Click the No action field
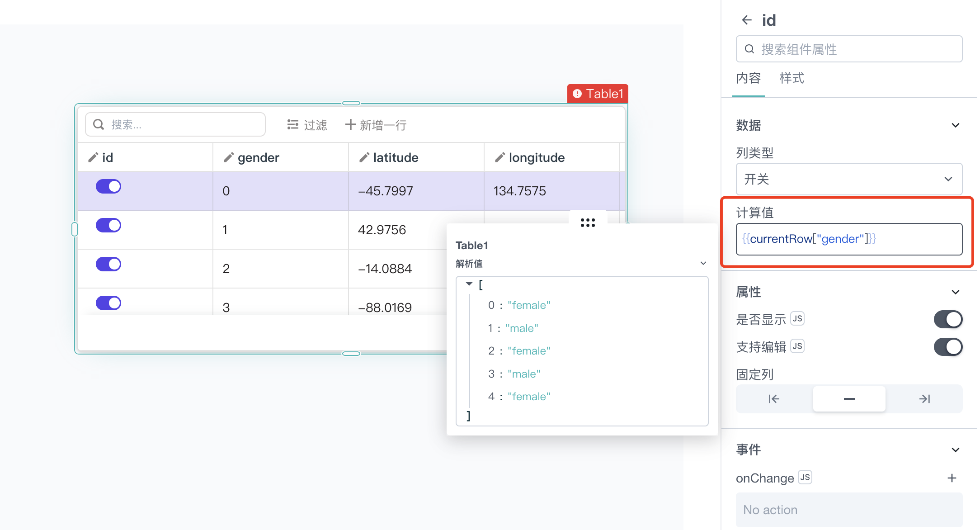The height and width of the screenshot is (530, 980). (849, 510)
